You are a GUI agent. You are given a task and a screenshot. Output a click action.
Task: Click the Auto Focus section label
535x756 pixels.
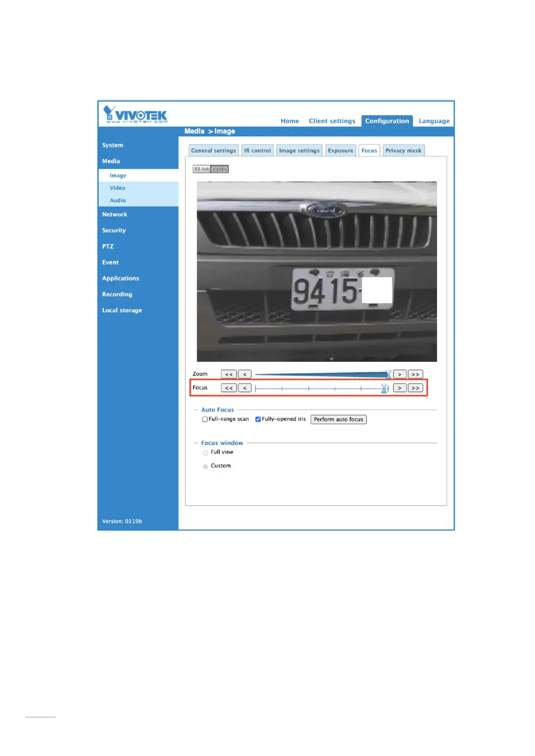coord(217,410)
